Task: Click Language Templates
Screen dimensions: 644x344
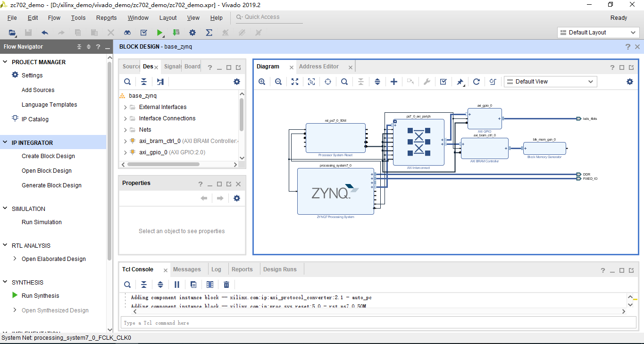Action: (x=49, y=105)
